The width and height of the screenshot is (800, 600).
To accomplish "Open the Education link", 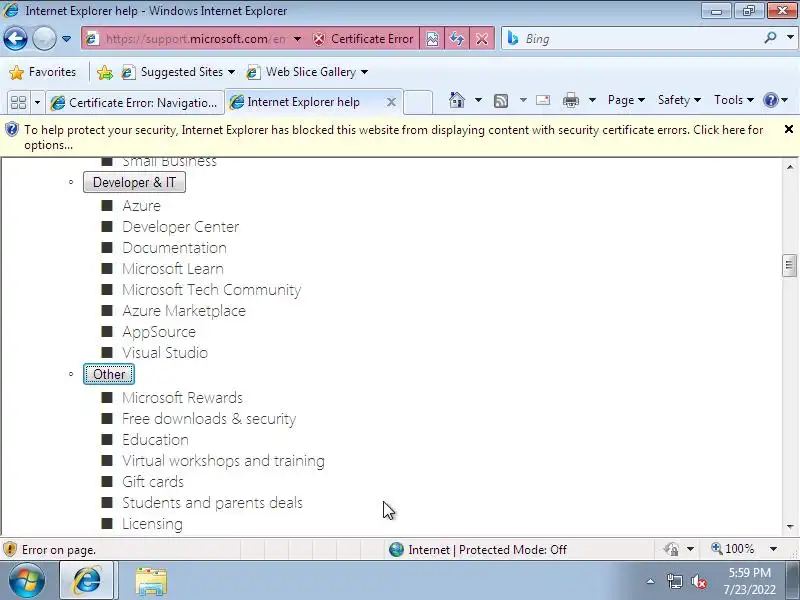I will [x=155, y=440].
